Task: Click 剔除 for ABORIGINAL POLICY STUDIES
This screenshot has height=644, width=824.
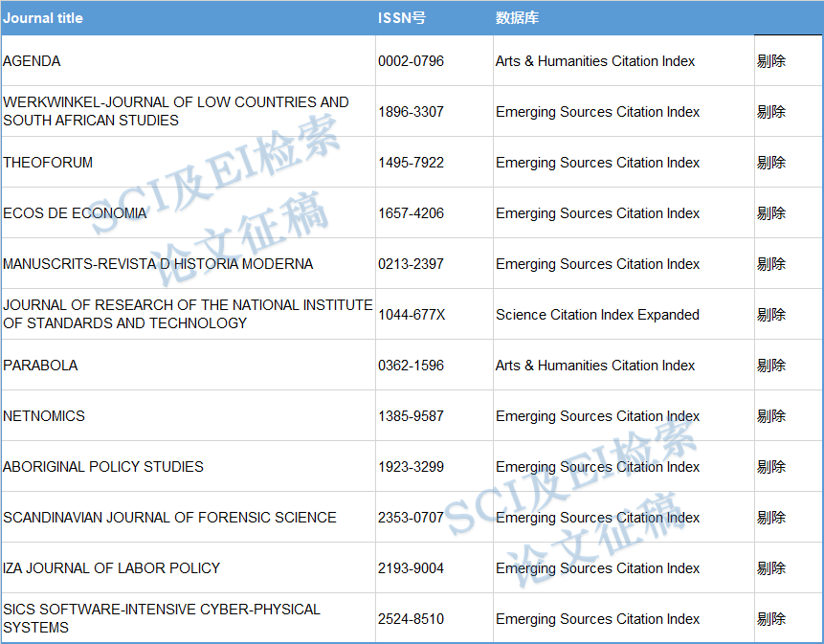Action: (x=770, y=467)
